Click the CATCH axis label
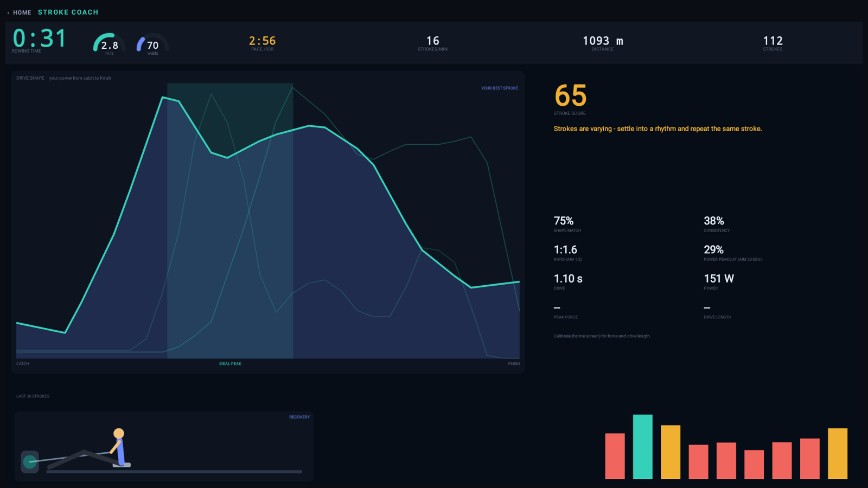Screen dimensions: 868x488 pos(23,364)
